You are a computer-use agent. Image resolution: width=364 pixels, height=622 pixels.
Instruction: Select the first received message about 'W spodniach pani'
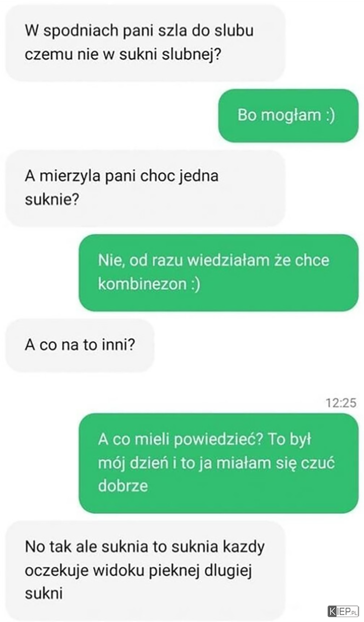click(x=145, y=43)
